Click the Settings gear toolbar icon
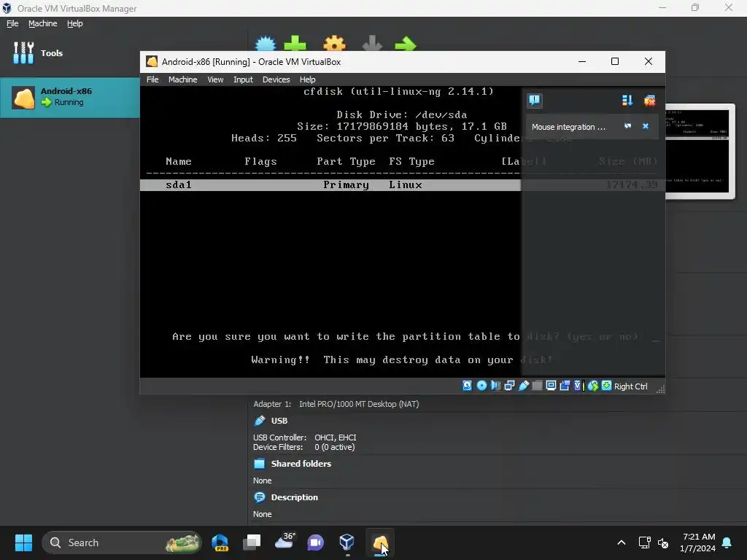Screen dimensions: 747x560 point(334,44)
